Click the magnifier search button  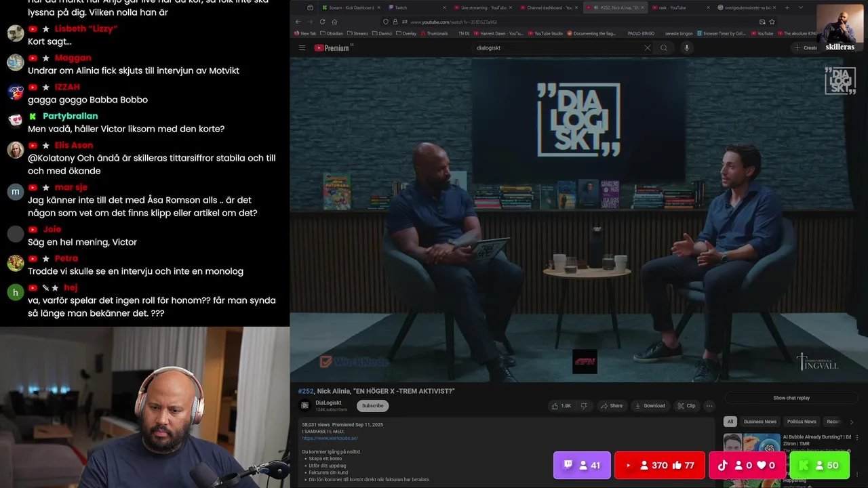coord(664,48)
